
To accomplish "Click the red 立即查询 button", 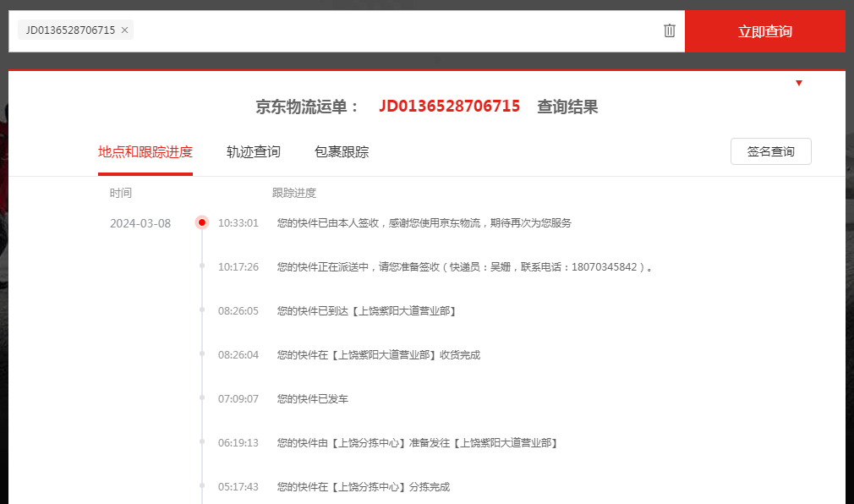I will [x=764, y=31].
